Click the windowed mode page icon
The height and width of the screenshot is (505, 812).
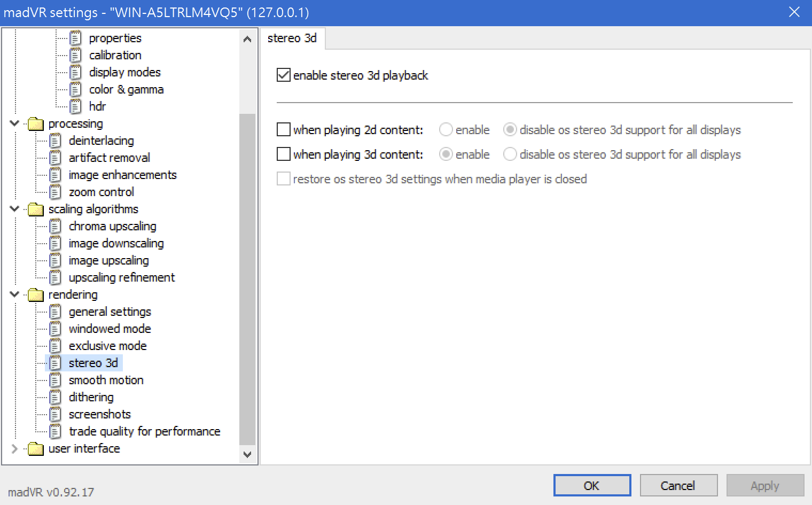56,329
